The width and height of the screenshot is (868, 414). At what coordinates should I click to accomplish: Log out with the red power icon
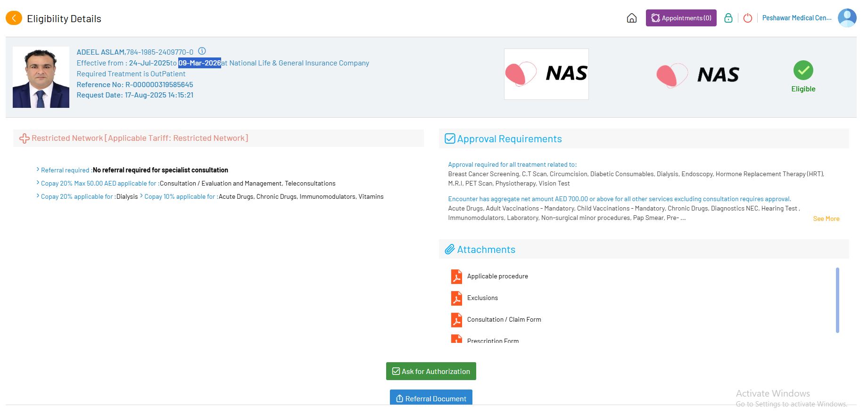[748, 18]
